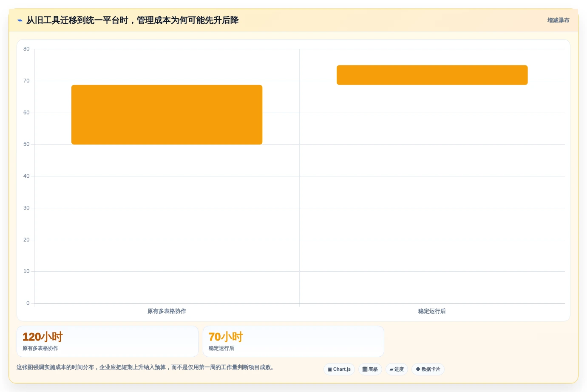Click the 增减瀑布 label in the header
This screenshot has height=392, width=587.
click(x=558, y=20)
